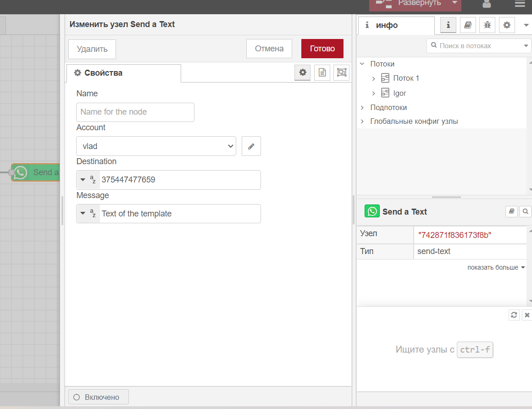Expand the Поток 1 flow item
The width and height of the screenshot is (532, 409).
pyautogui.click(x=374, y=78)
